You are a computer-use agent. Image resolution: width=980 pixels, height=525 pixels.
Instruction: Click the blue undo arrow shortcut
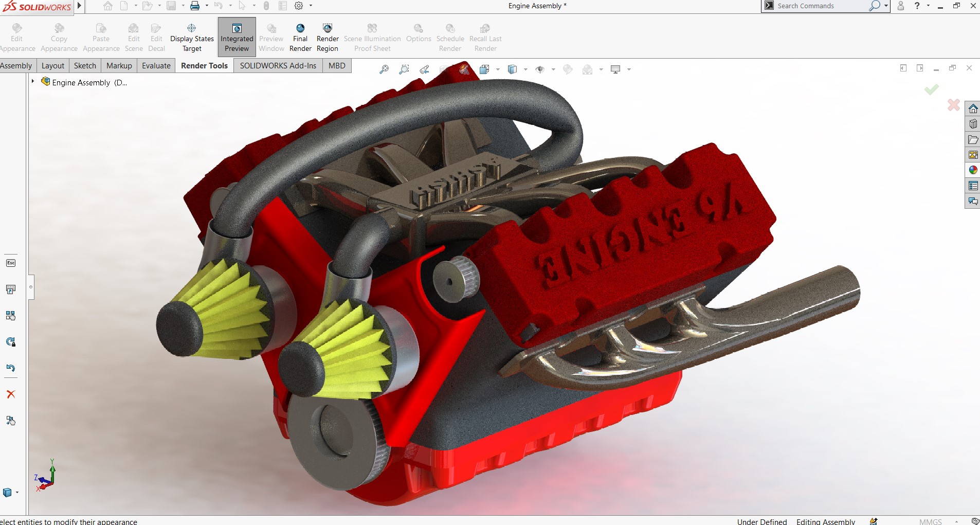tap(11, 368)
